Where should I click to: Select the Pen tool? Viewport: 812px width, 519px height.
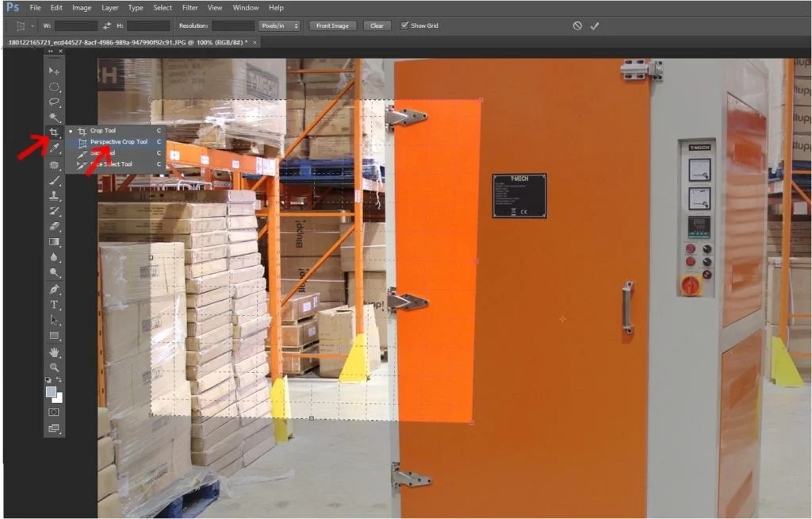point(54,290)
